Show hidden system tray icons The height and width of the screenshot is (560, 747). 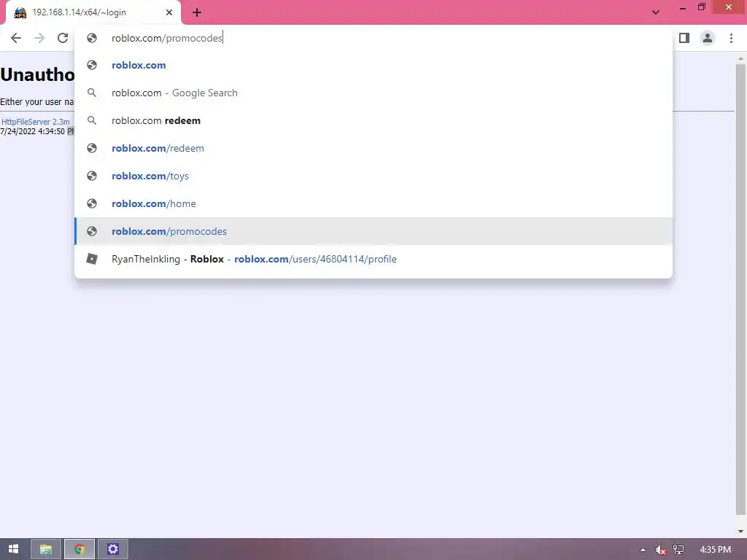click(643, 550)
